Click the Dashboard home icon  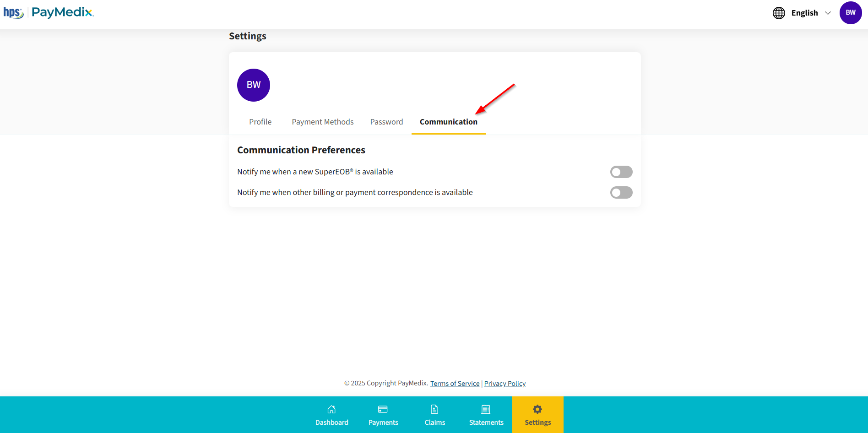pyautogui.click(x=331, y=409)
